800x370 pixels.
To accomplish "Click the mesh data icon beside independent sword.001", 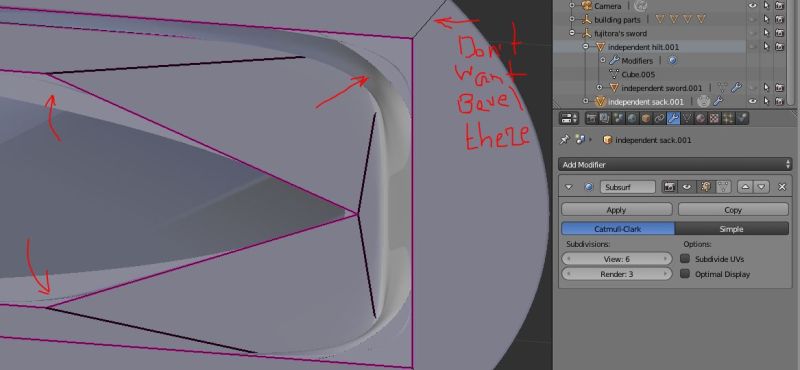I will pyautogui.click(x=722, y=88).
